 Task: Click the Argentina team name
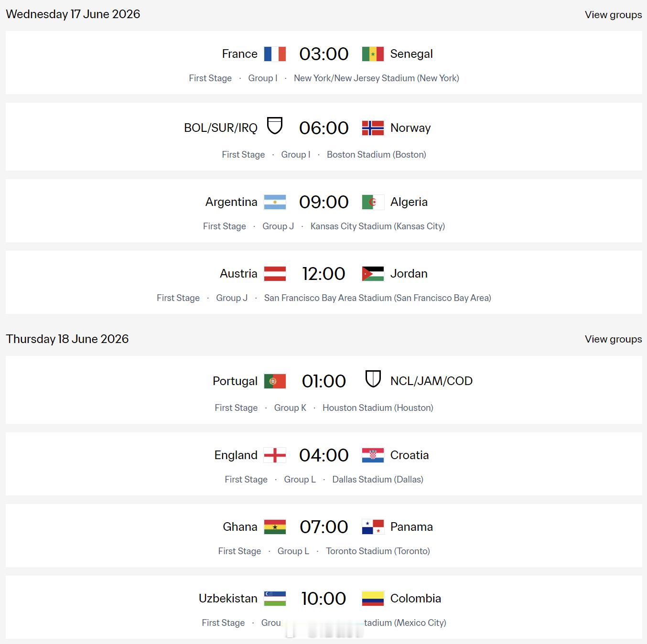[231, 202]
